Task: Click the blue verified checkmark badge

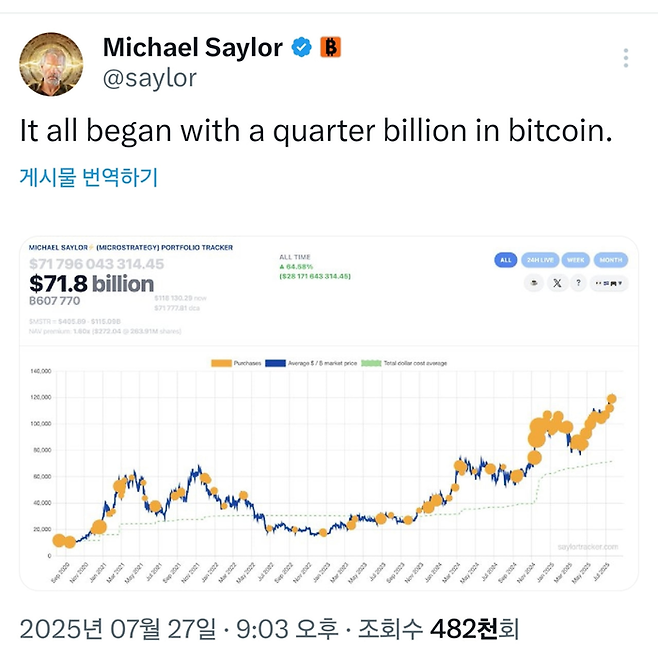Action: (302, 47)
